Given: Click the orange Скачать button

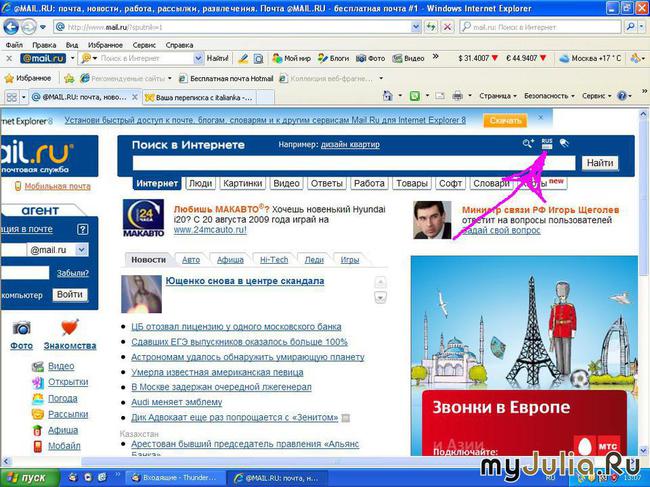Looking at the screenshot, I should tap(505, 121).
